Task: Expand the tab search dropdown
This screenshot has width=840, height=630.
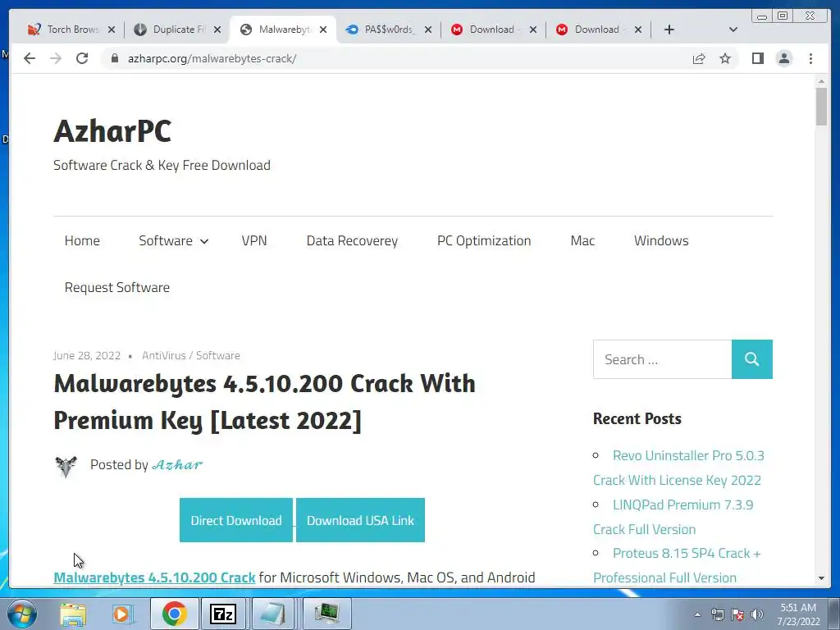Action: (733, 30)
